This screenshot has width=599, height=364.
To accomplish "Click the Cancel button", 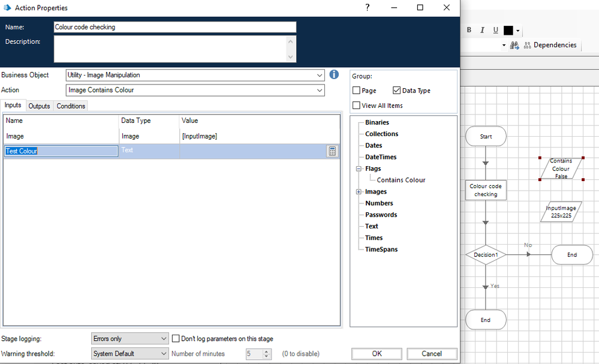I will click(x=432, y=353).
